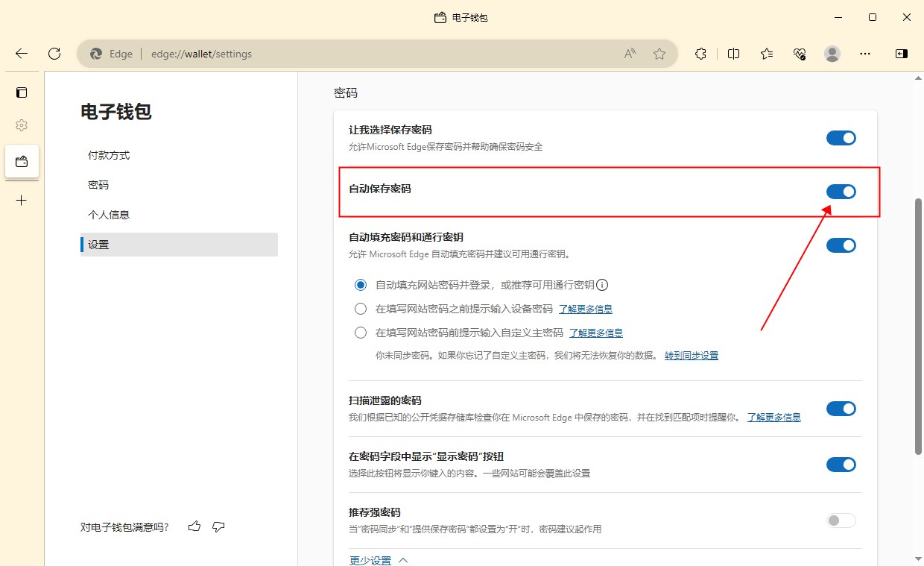
Task: Give thumbs down feedback for 电子钱包
Action: click(218, 526)
